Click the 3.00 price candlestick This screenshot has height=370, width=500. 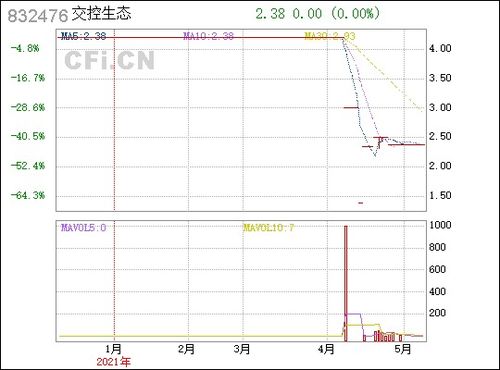tap(351, 108)
